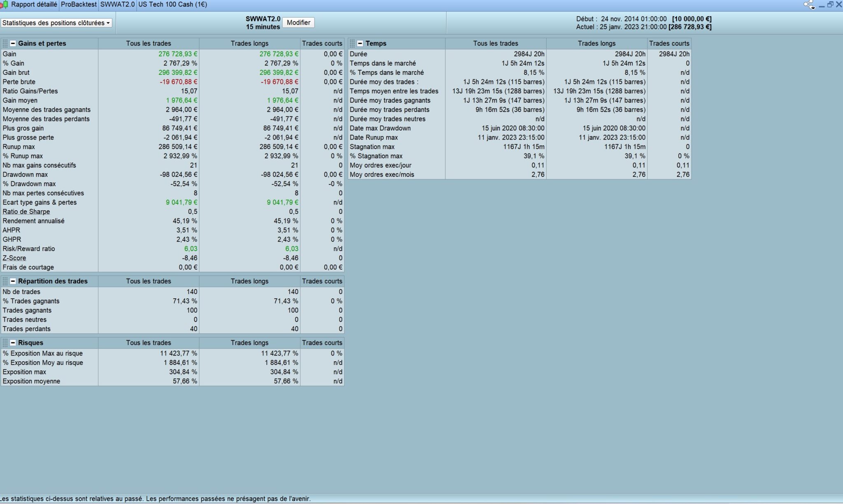843x504 pixels.
Task: Click the US Tech 100 Cash title segment
Action: (172, 5)
